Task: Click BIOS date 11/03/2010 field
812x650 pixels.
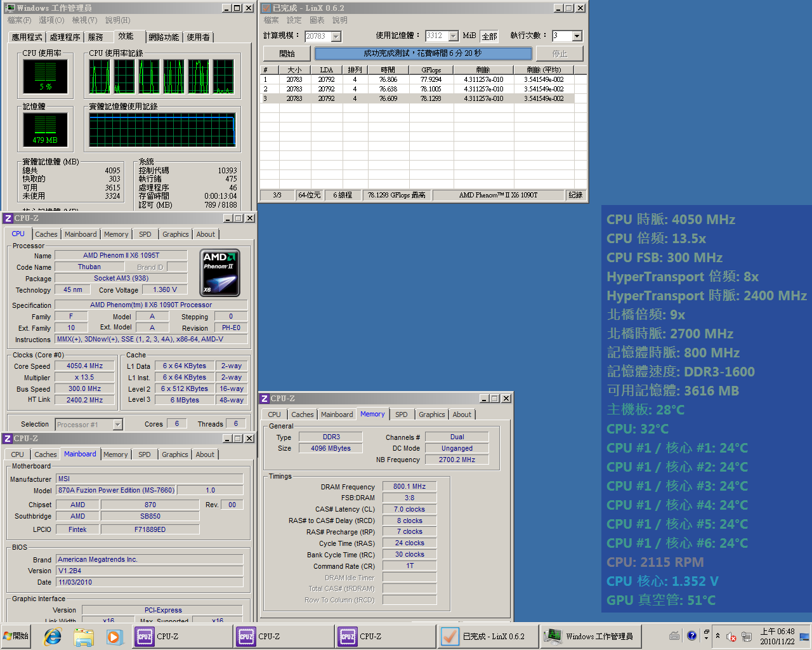Action: pos(150,582)
